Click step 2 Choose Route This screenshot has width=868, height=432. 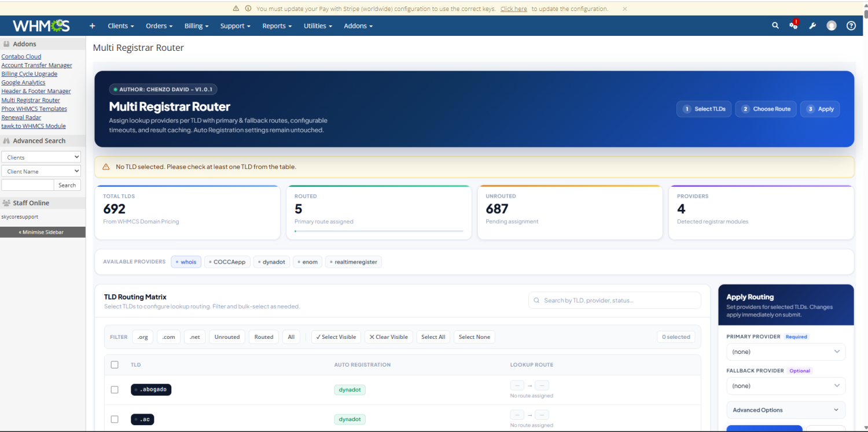(766, 109)
